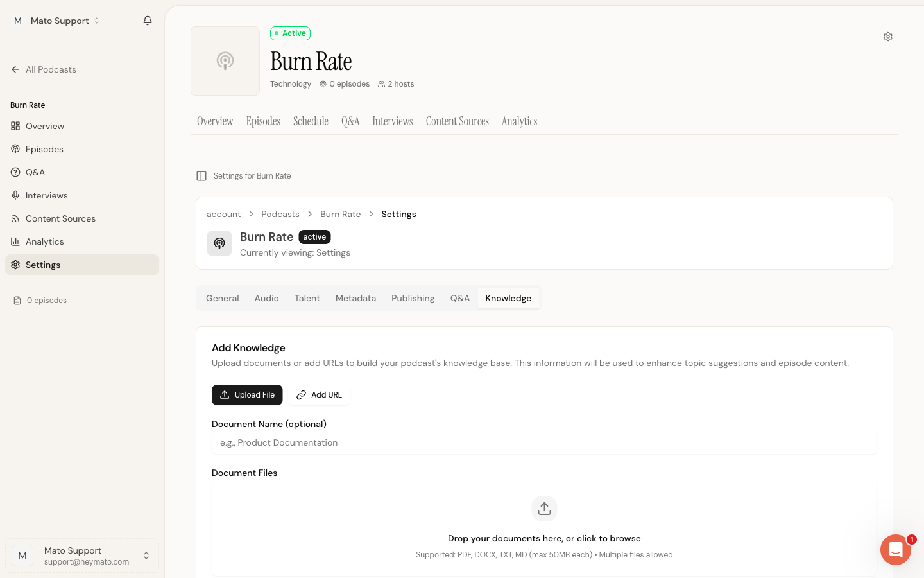Click the Settings breadcrumb item
Viewport: 924px width, 578px height.
398,214
